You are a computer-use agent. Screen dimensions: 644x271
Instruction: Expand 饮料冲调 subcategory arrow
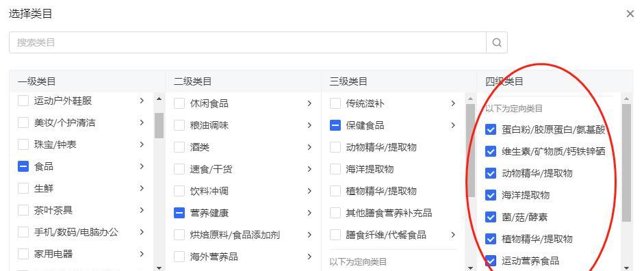coord(309,191)
